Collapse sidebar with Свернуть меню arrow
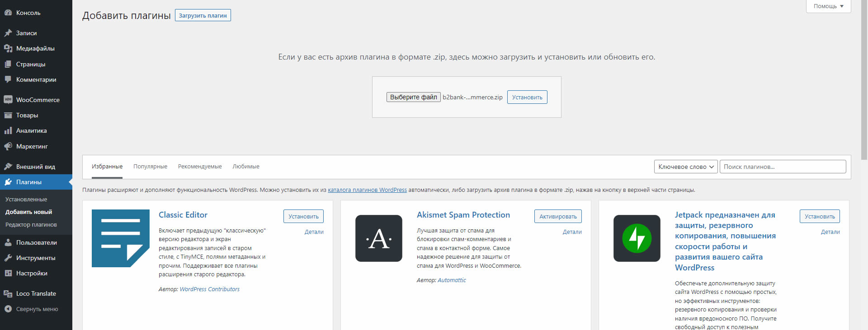 8,309
